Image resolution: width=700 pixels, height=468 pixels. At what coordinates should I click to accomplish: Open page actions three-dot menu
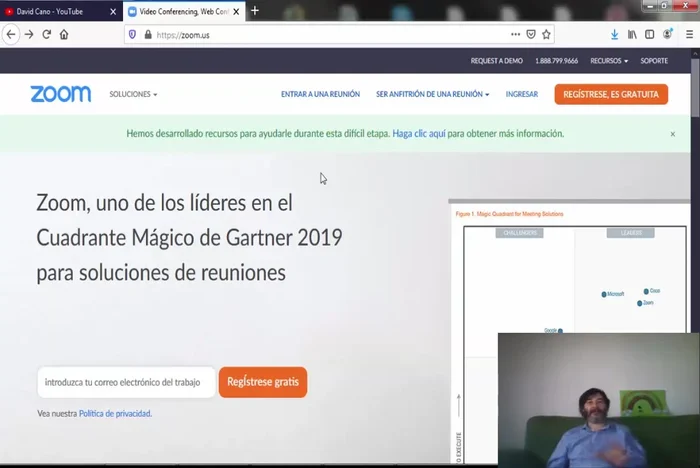point(515,34)
